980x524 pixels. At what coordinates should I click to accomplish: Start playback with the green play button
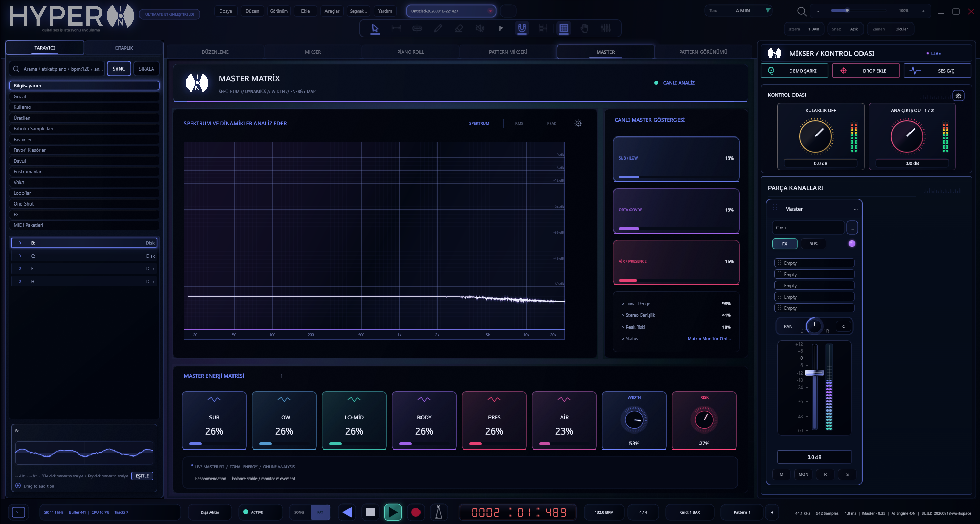392,512
